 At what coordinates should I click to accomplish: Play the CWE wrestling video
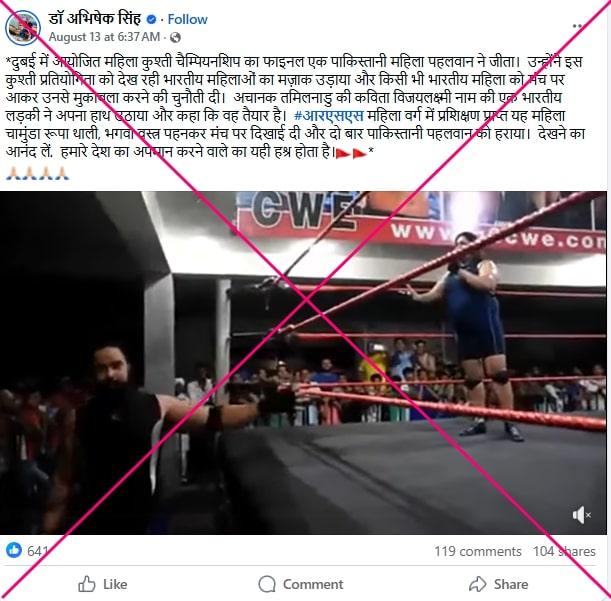(303, 362)
